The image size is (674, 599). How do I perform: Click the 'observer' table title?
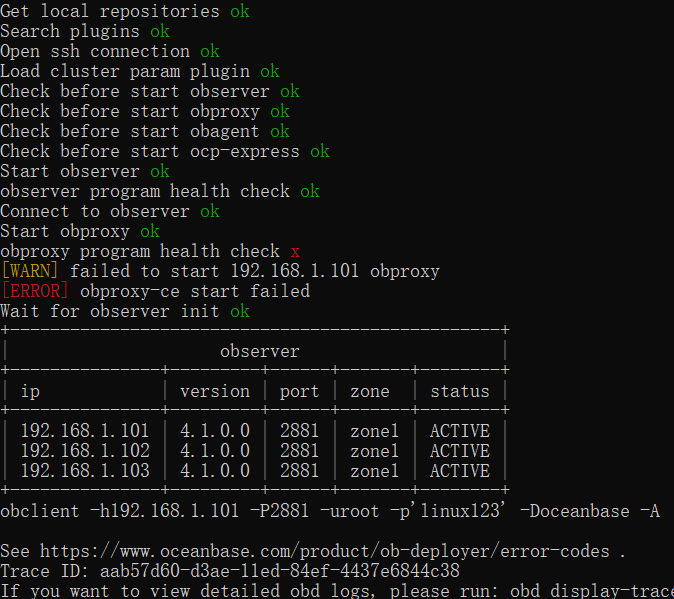pos(260,351)
